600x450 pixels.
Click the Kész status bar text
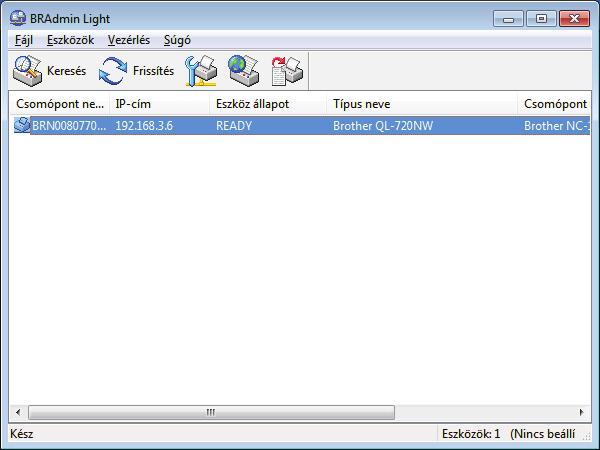click(22, 434)
